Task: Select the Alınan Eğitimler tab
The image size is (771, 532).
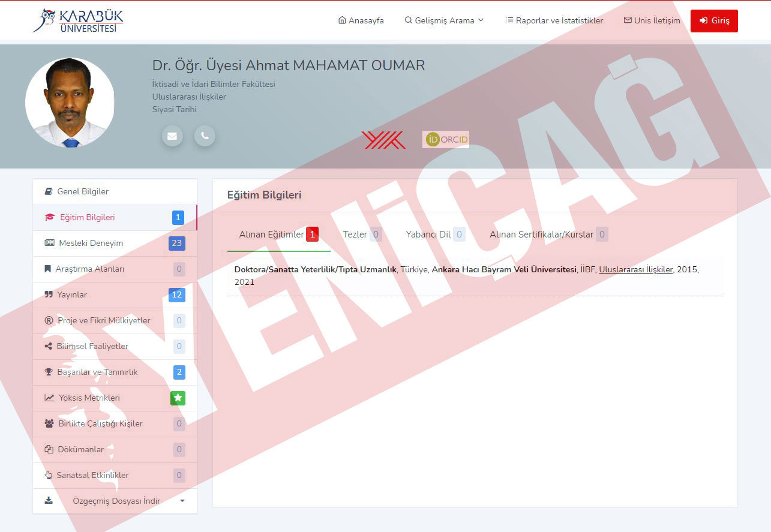Action: (279, 235)
